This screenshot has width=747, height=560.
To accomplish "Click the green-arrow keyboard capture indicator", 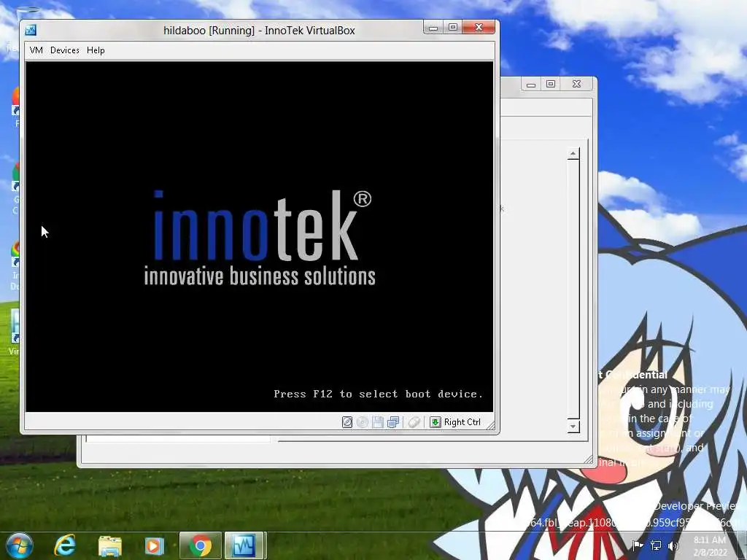I will tap(436, 422).
